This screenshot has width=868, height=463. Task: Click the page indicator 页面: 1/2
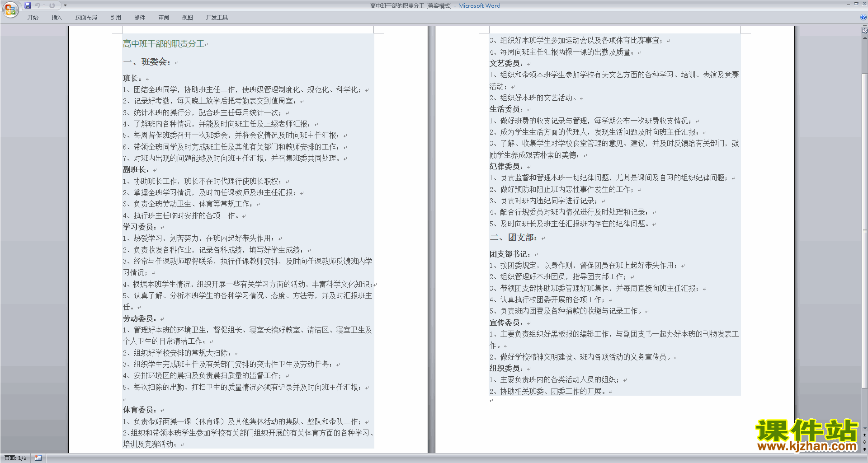click(x=15, y=458)
